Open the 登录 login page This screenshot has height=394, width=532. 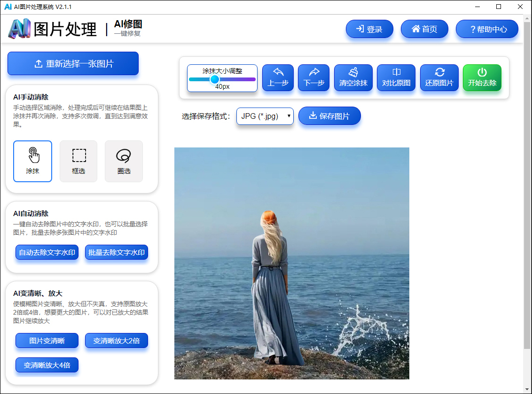pyautogui.click(x=369, y=29)
